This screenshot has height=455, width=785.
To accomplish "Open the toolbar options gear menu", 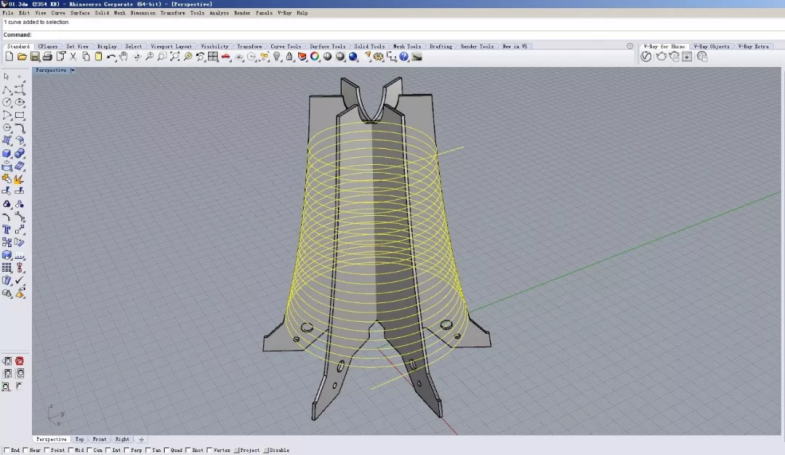I will 630,46.
